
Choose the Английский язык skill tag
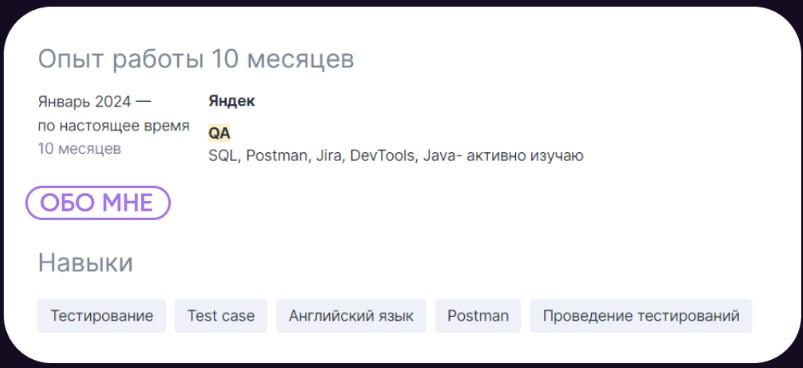pos(351,316)
